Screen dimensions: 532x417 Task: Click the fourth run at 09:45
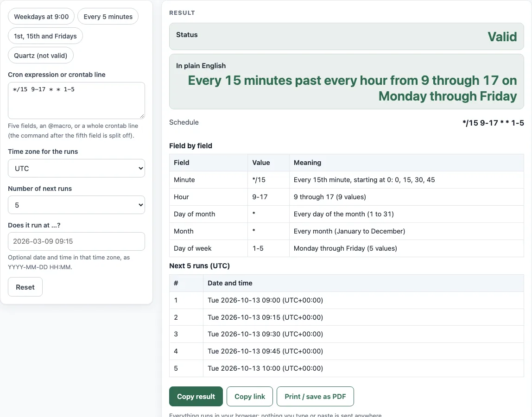pos(266,351)
